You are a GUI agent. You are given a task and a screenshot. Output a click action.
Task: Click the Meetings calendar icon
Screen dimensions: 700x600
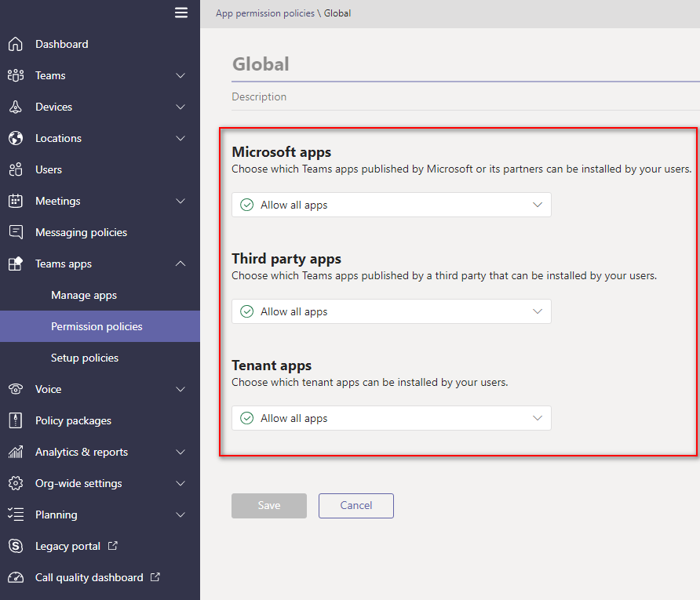click(16, 202)
